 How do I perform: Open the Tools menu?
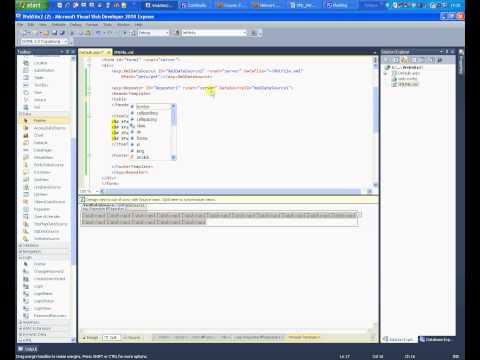(107, 24)
